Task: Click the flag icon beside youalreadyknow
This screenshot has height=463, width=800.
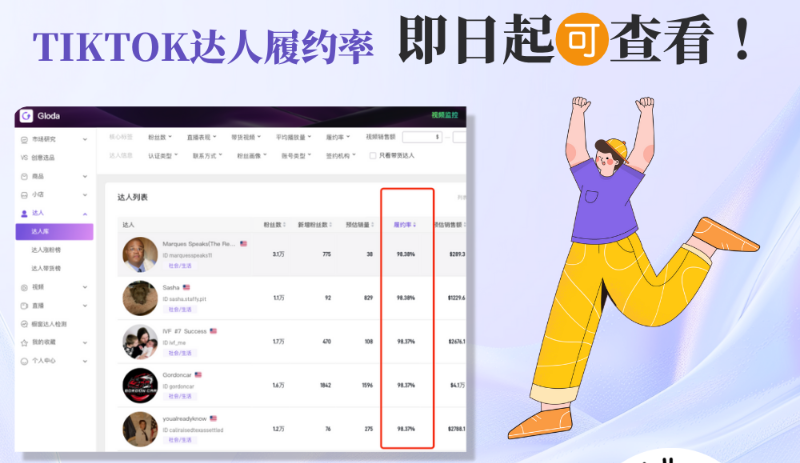Action: click(213, 419)
